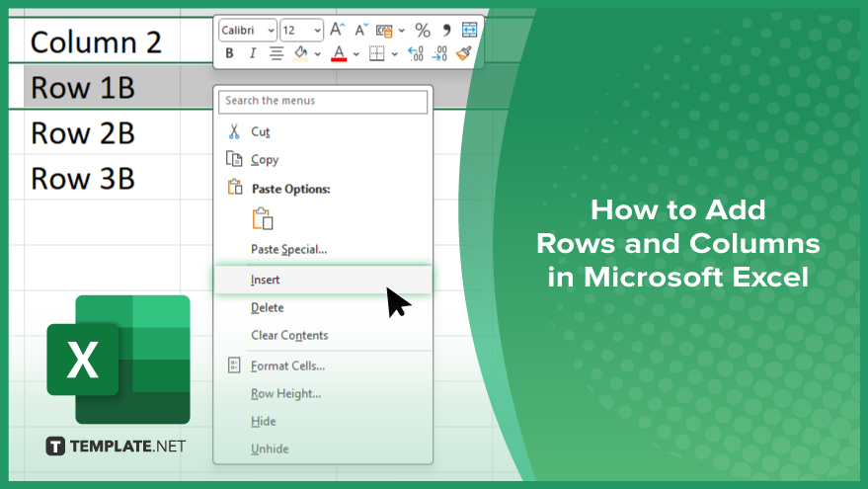Click the Copy pages icon

pos(234,159)
